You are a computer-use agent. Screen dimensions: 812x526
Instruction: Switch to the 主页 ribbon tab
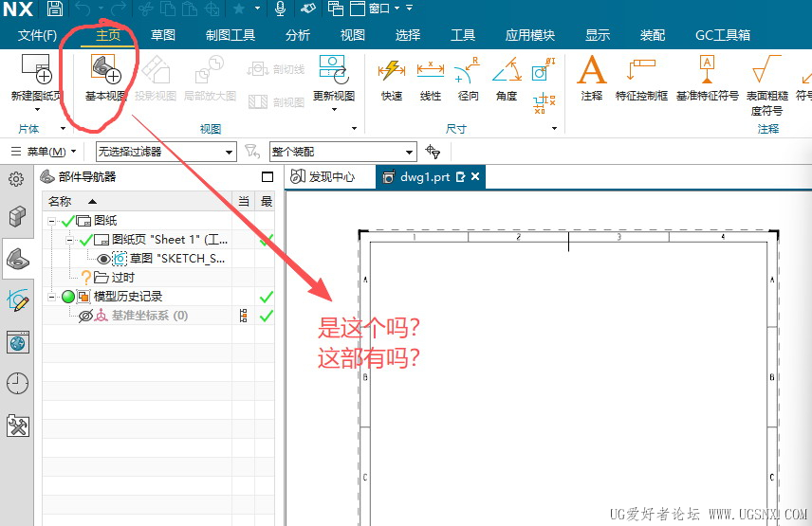click(x=108, y=35)
